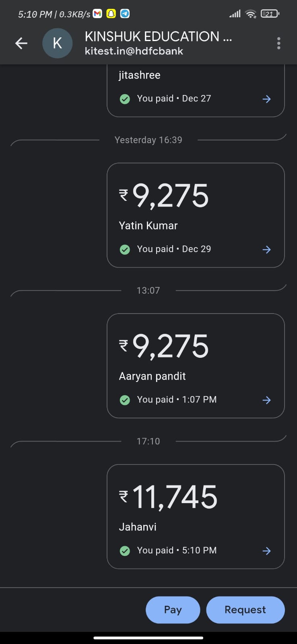This screenshot has width=297, height=644.
Task: Open details arrow on Yatin Kumar payment
Action: point(266,250)
